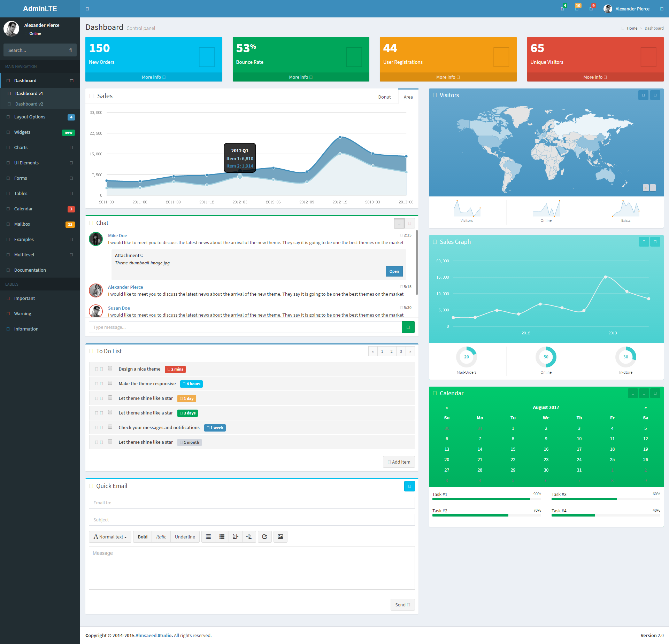Viewport: 669px width, 644px height.
Task: Click the insert link icon in the email editor
Action: coord(264,537)
